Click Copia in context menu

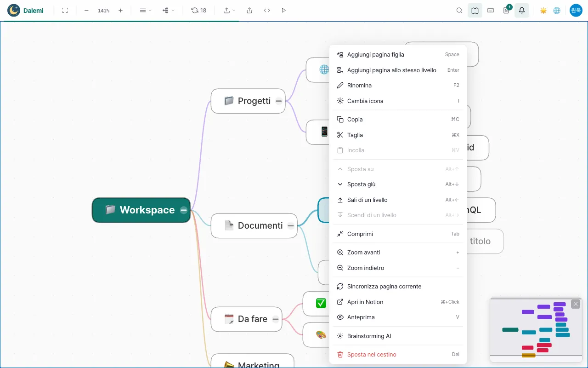(398, 119)
